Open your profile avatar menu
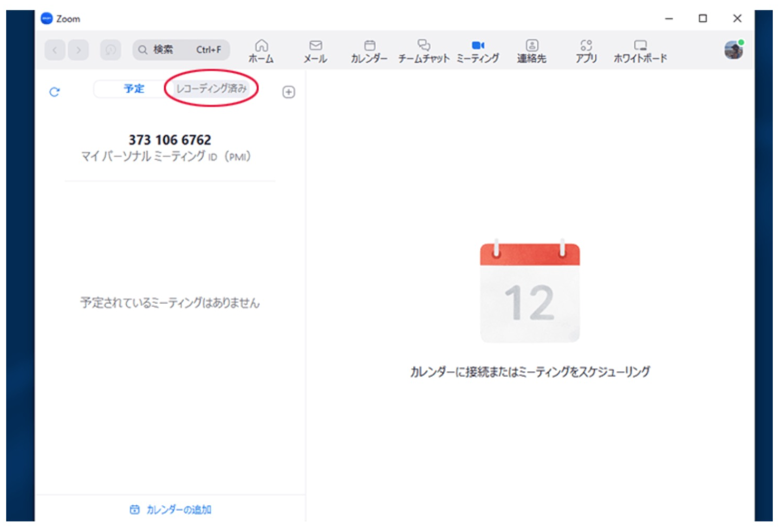780x532 pixels. (x=734, y=50)
